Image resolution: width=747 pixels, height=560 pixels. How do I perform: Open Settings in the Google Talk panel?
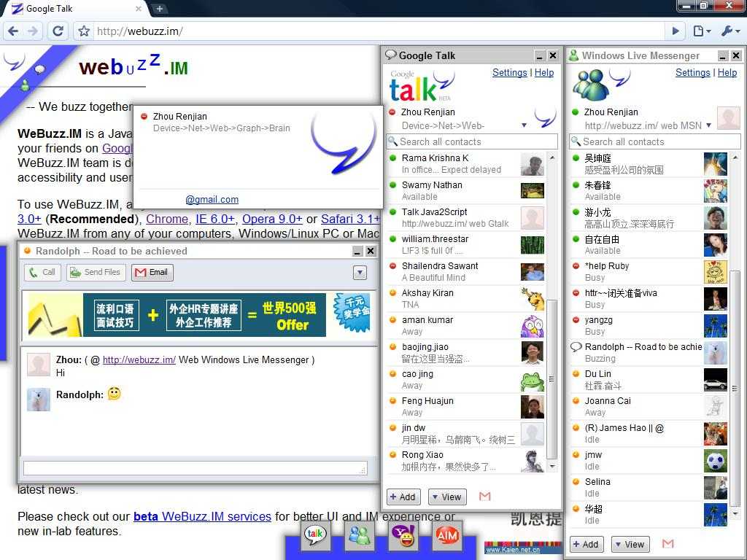509,73
